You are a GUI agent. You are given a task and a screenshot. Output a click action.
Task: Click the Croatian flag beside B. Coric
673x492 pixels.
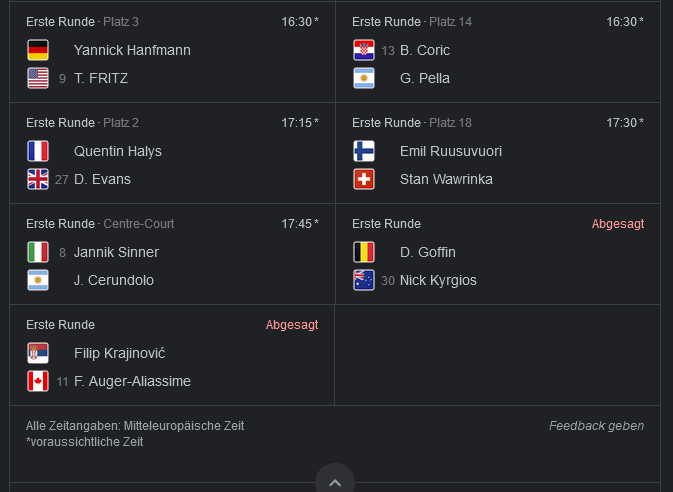(364, 50)
